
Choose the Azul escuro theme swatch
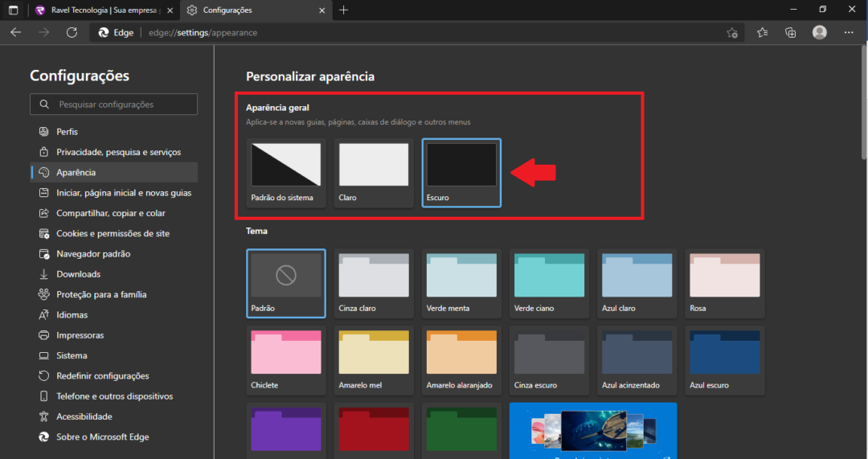pyautogui.click(x=725, y=360)
